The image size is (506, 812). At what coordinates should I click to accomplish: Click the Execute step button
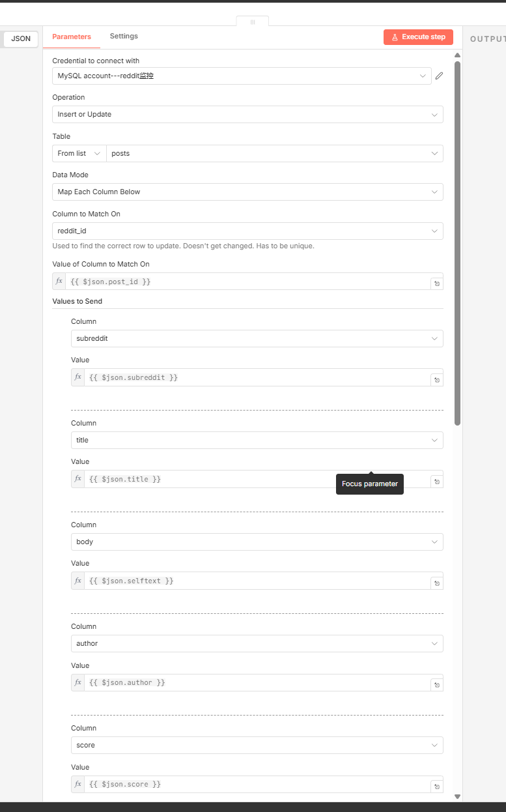pos(418,37)
